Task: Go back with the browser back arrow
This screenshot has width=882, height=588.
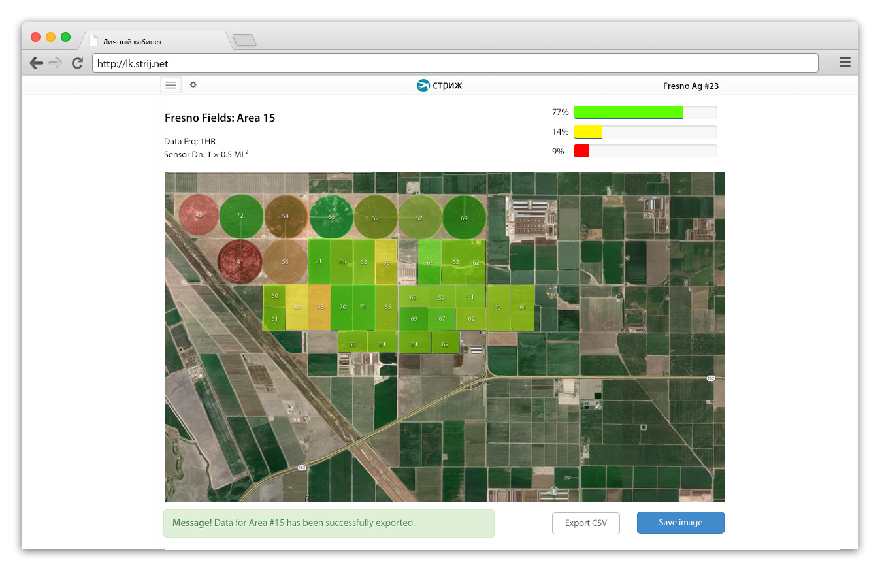Action: coord(37,63)
